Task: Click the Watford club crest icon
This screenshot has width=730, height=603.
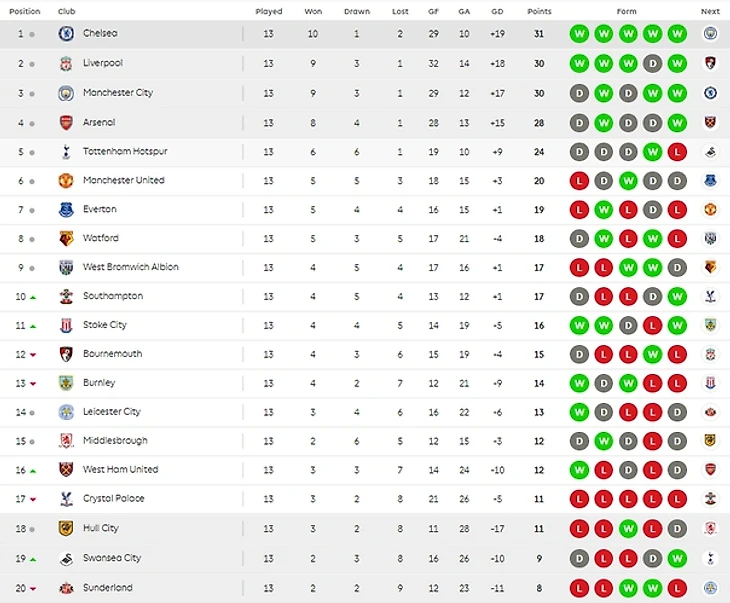Action: click(66, 239)
